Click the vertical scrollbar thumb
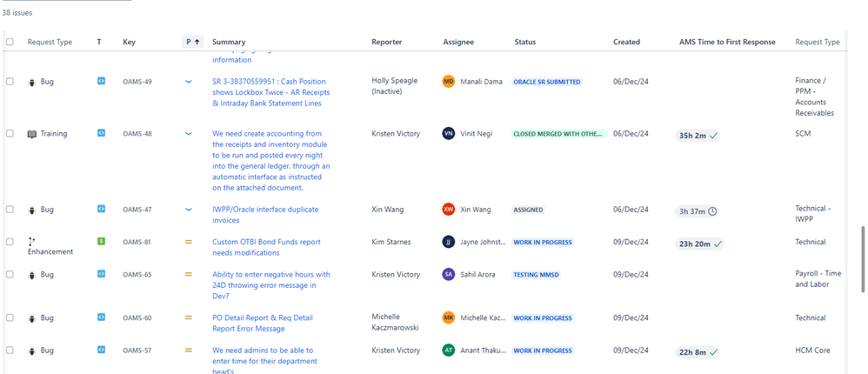The image size is (868, 374). point(862,259)
